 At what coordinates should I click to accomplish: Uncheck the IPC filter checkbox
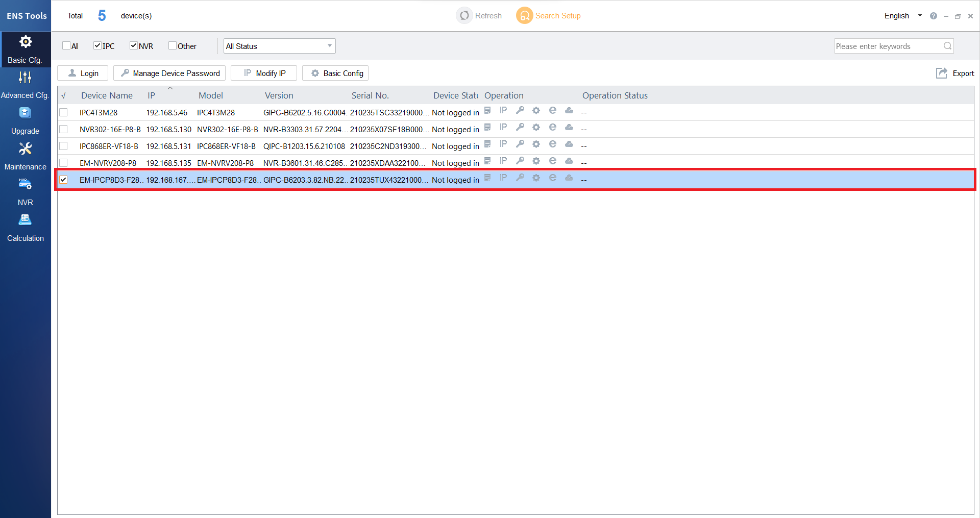(x=97, y=46)
